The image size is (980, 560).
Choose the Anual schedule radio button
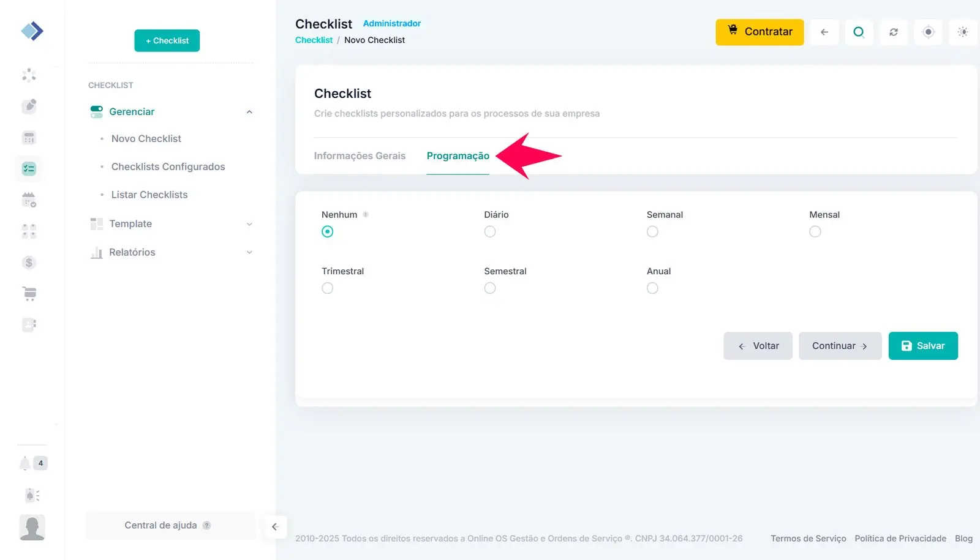pos(652,288)
